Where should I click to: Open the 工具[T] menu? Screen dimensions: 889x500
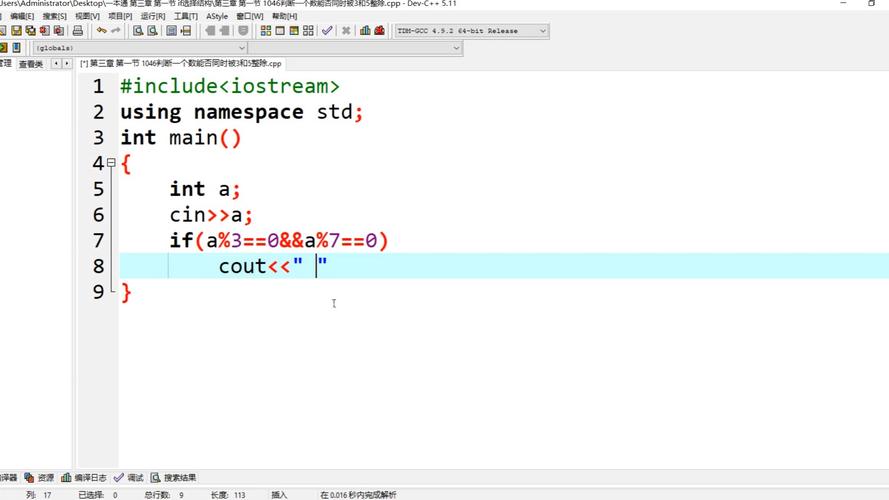[x=185, y=16]
